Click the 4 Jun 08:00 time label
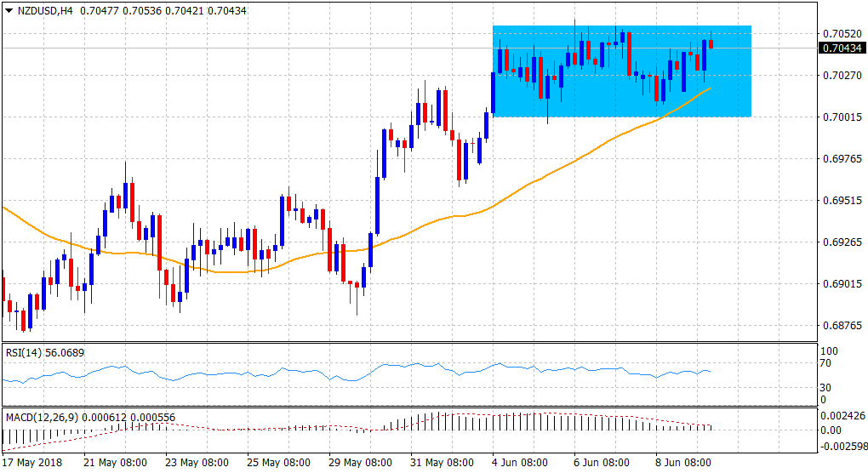868x473 pixels. coord(520,463)
